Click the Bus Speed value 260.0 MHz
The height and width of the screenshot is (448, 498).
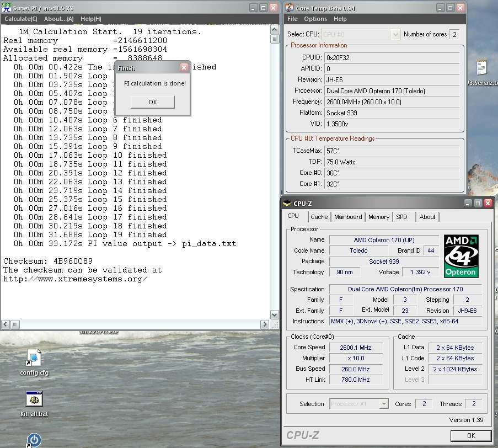[356, 369]
